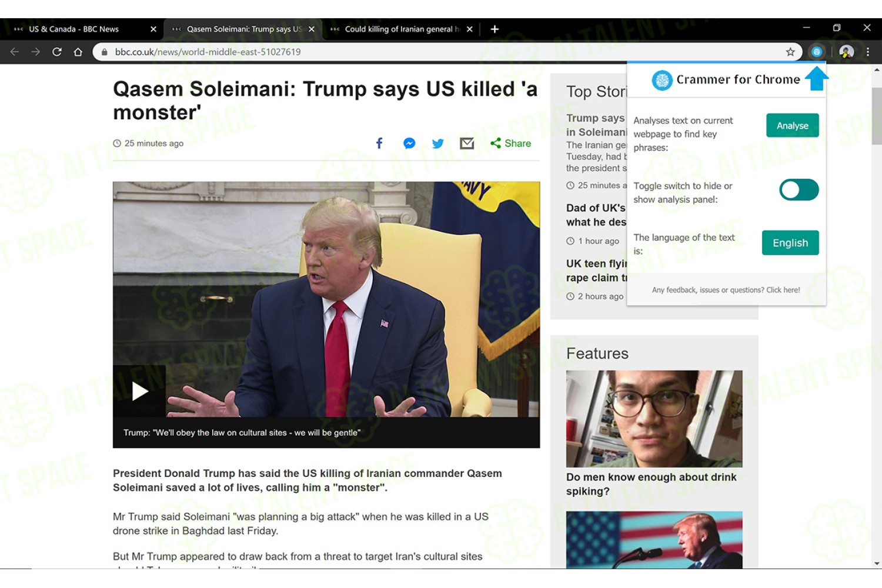
Task: Click the Analyse button in Crammer popup
Action: point(792,125)
